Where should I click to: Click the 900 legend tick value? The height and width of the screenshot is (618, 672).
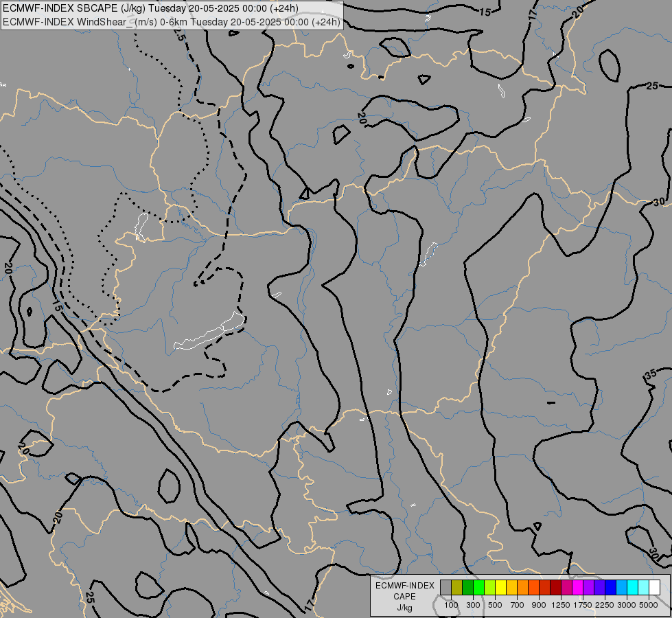[x=539, y=605]
